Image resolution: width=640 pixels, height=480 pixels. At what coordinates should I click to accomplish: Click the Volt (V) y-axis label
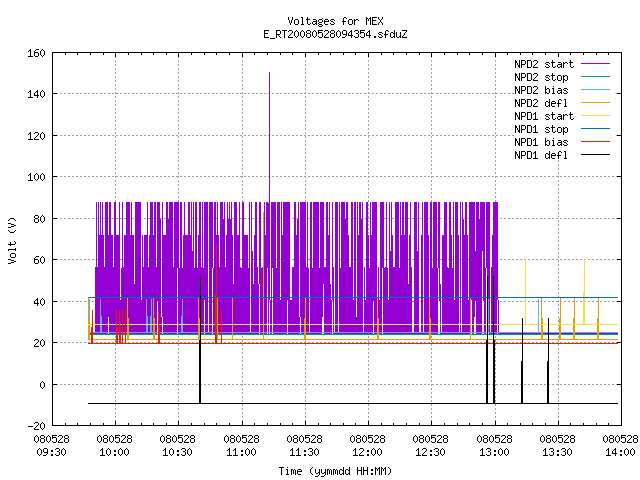(13, 240)
